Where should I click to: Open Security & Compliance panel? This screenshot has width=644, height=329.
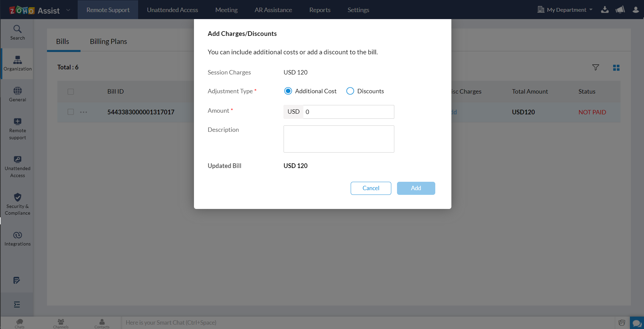(17, 204)
